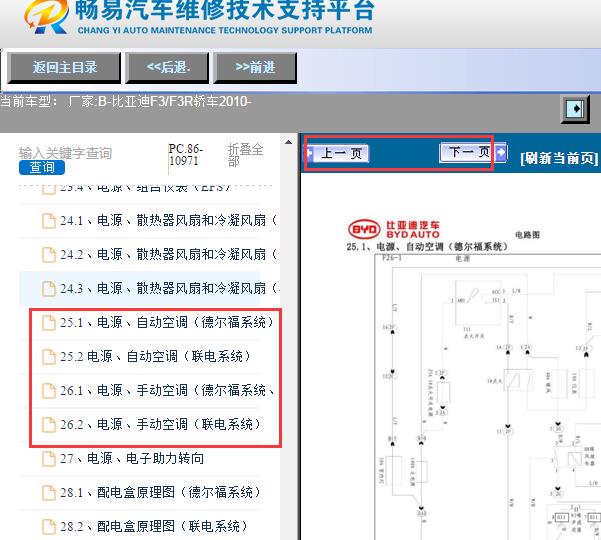Viewport: 601px width, 540px height.
Task: Click the 下一页 next page button
Action: [x=473, y=152]
